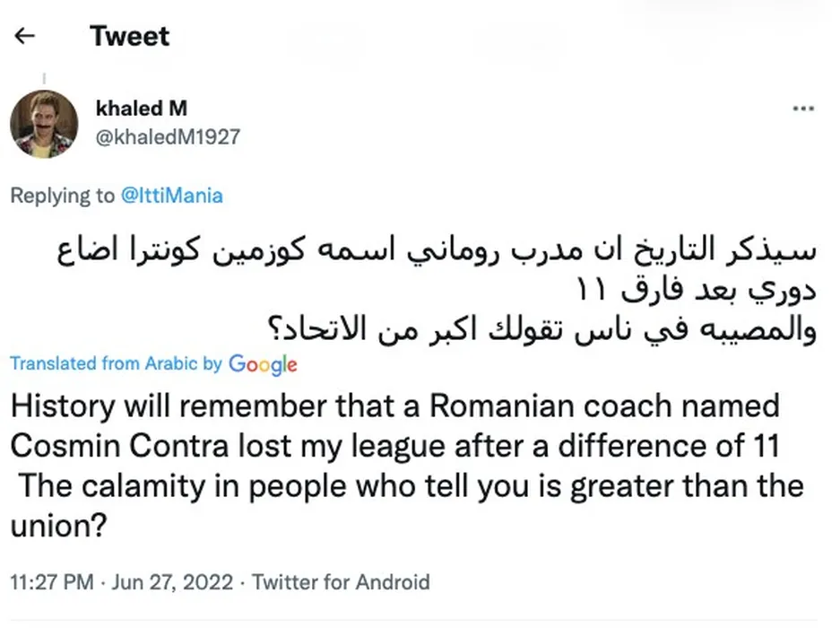Click the "Translated from Arabic by" label

[116, 363]
